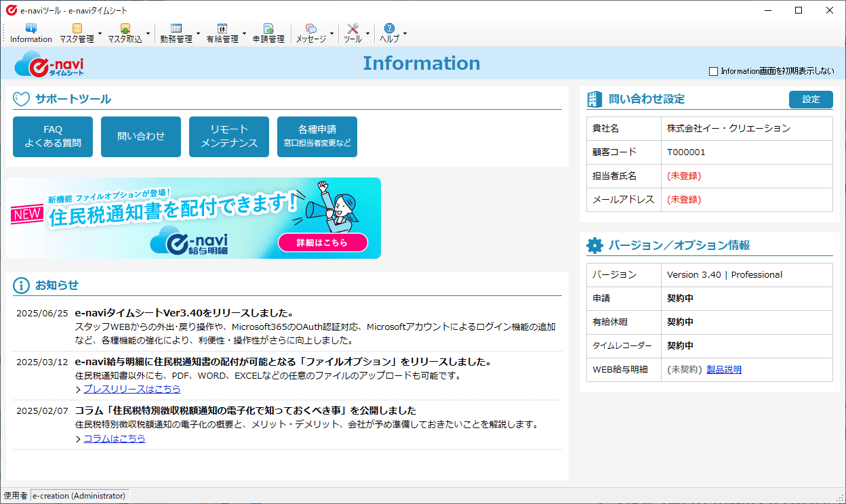Click the マスタ管理 database icon

pos(77,28)
